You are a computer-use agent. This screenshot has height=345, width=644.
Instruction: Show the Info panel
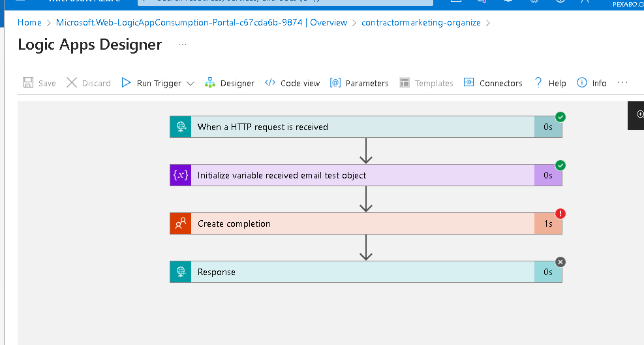591,83
